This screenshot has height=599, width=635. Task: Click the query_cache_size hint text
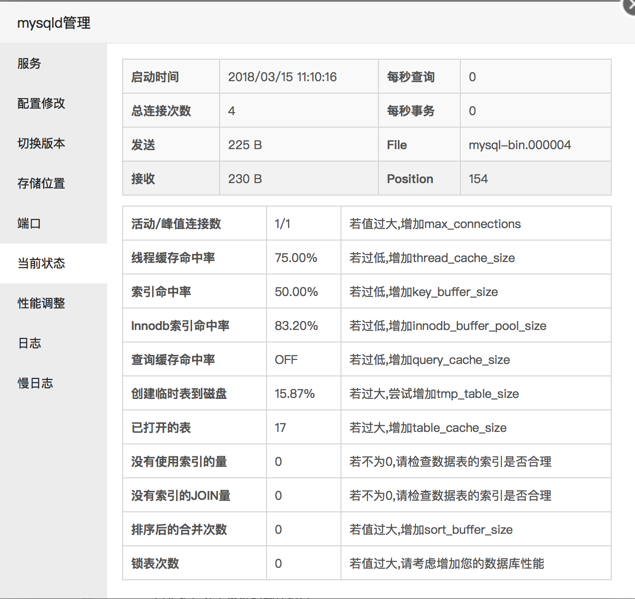(x=430, y=360)
